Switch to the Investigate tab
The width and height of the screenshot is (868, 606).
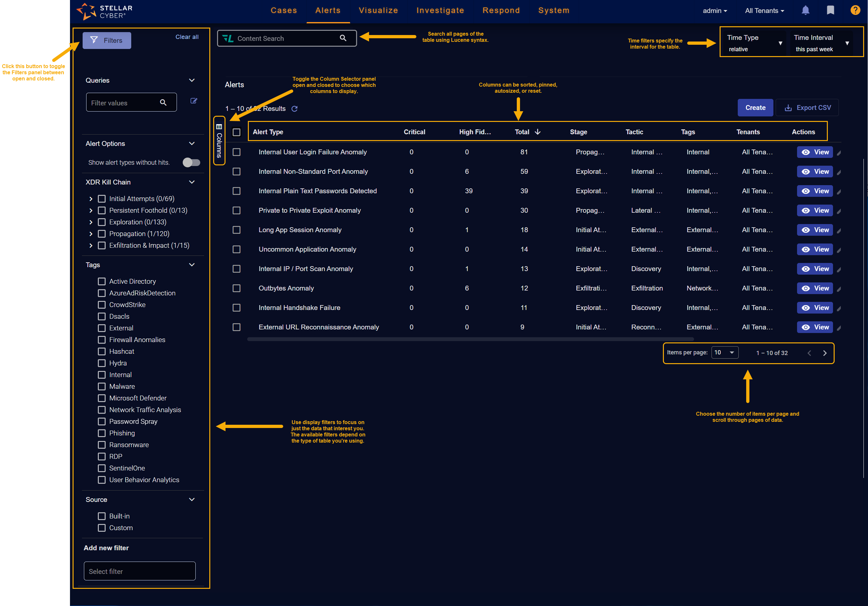pyautogui.click(x=440, y=11)
